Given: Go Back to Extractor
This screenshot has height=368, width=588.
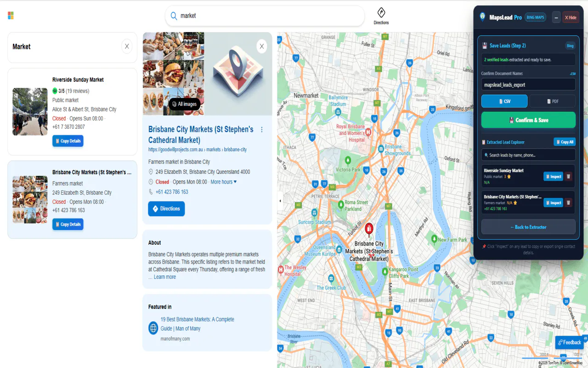Looking at the screenshot, I should point(528,227).
